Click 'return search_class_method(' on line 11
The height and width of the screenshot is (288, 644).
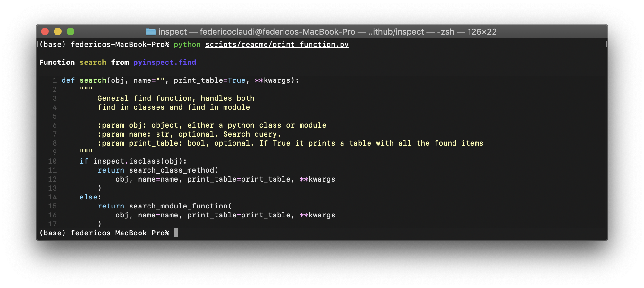point(158,170)
